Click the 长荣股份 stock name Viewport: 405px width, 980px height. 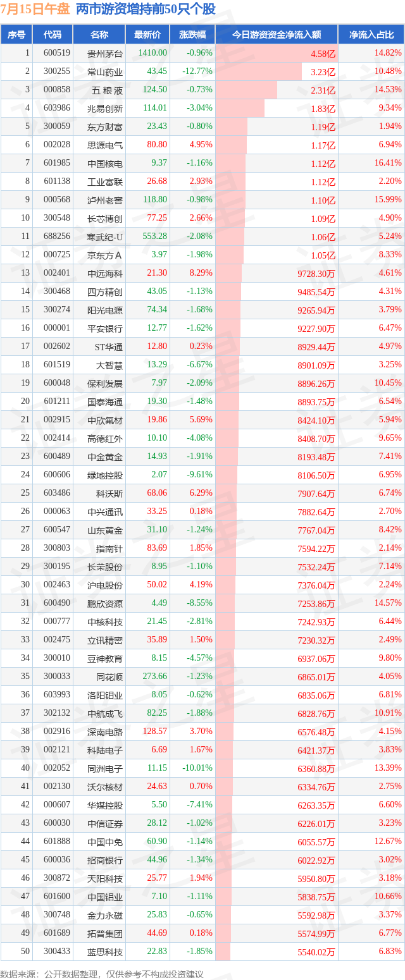105,567
